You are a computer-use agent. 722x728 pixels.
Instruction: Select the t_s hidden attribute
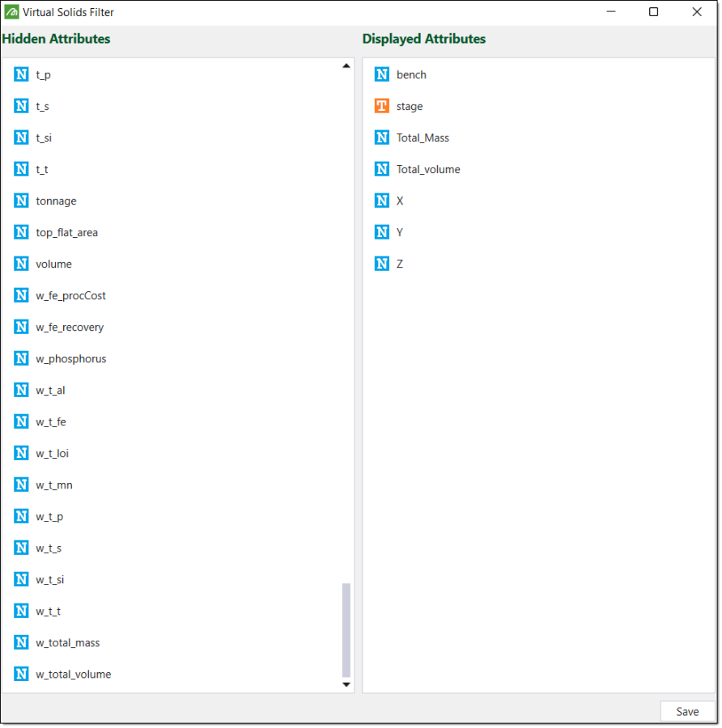click(42, 106)
